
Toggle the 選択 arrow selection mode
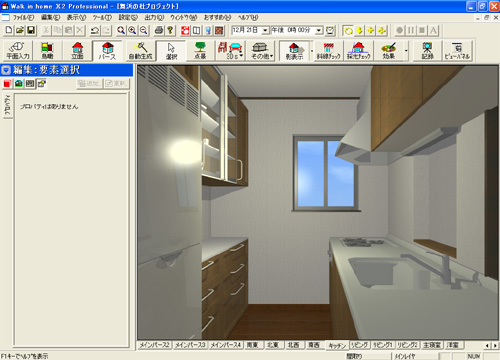171,51
